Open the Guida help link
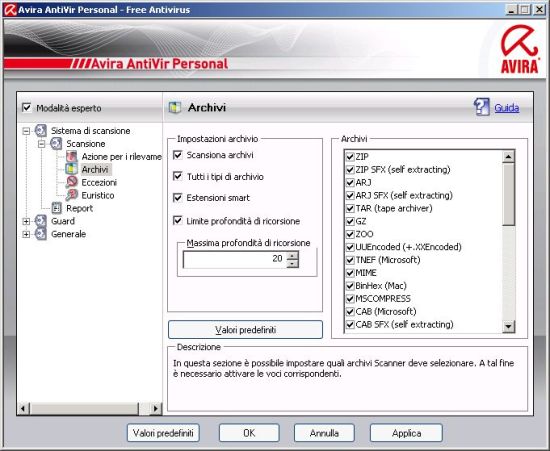Screen dimensions: 550x451 point(507,108)
